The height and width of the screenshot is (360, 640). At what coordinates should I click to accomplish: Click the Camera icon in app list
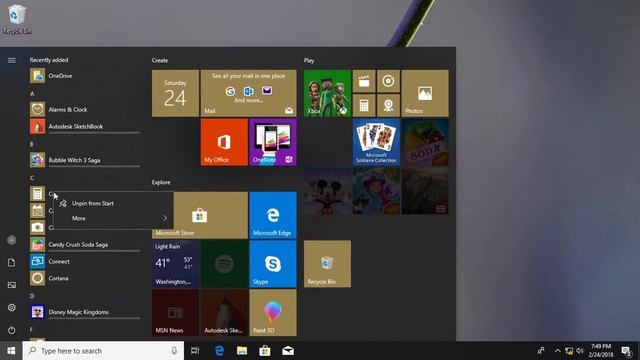pos(37,227)
